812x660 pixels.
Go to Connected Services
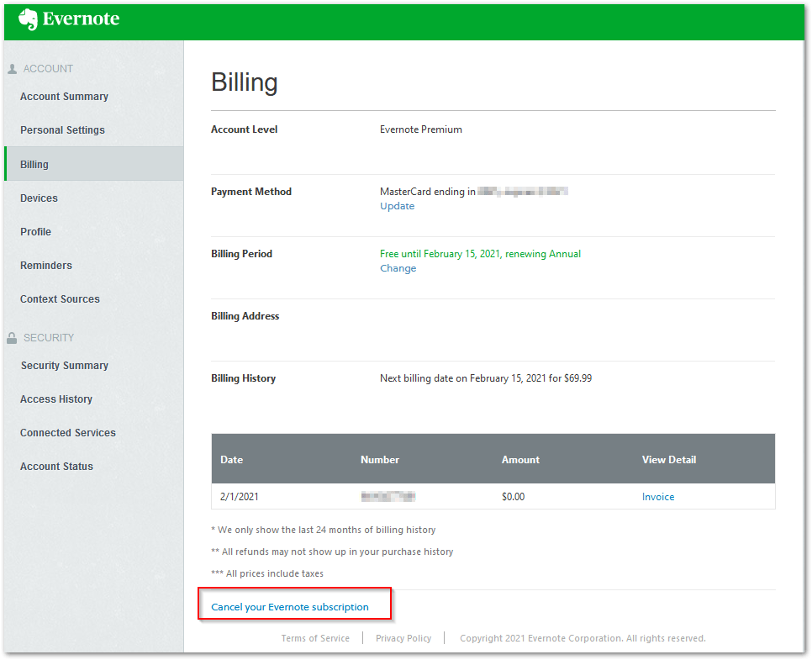(68, 433)
